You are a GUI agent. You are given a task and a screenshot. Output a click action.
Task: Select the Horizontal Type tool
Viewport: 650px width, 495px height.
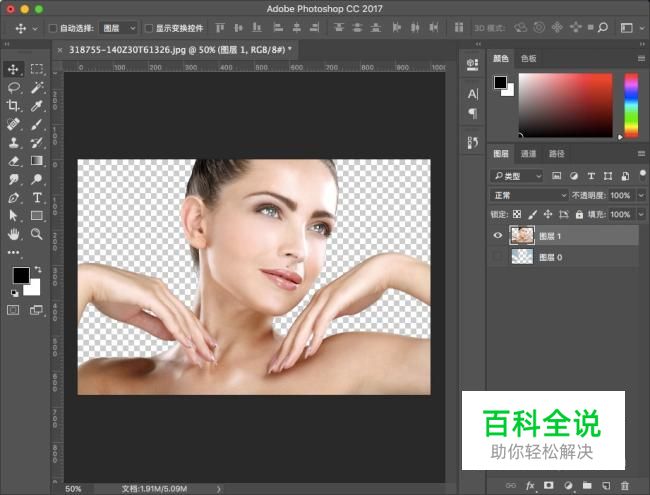(36, 198)
